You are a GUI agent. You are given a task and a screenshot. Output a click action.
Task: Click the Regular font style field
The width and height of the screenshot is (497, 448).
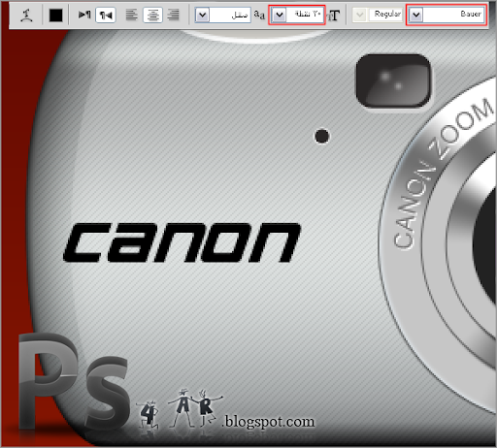point(385,15)
